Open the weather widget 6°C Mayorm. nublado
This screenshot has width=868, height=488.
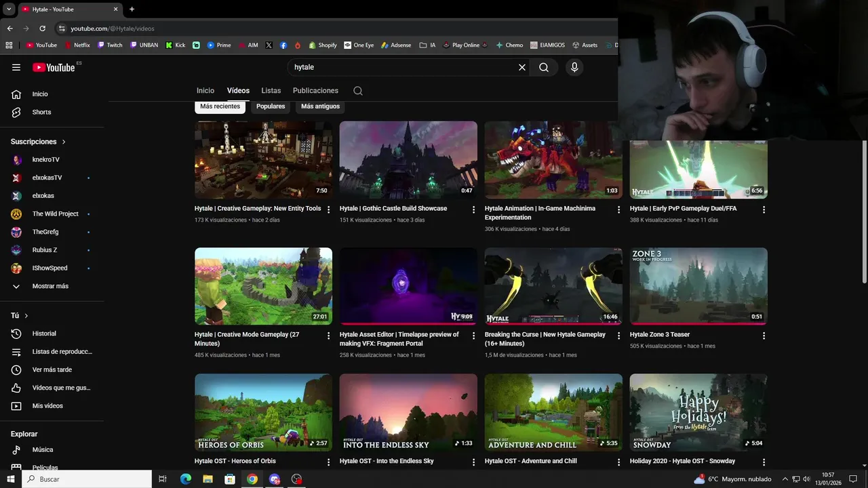point(732,479)
